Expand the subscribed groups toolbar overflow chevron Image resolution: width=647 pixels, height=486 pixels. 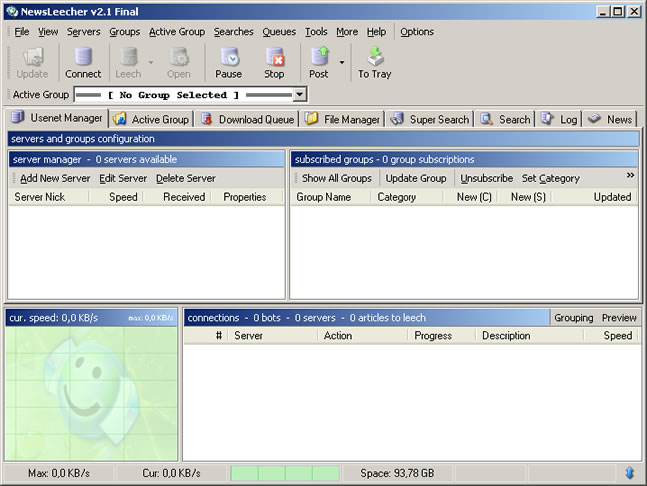coord(630,175)
